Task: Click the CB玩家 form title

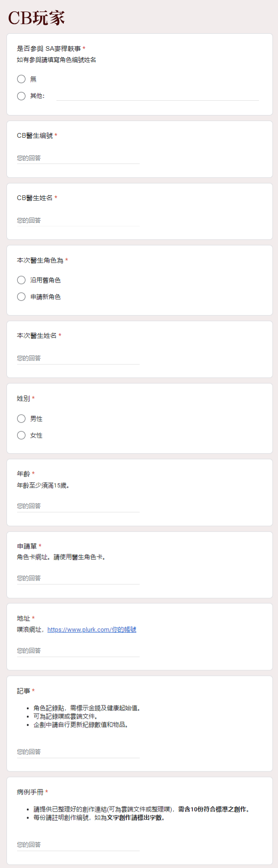Action: (37, 18)
